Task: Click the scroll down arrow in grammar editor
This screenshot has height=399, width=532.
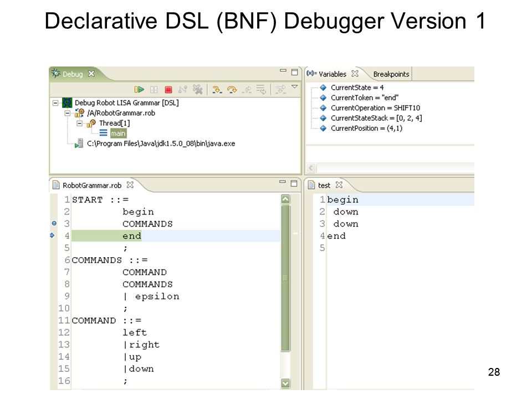Action: coord(286,383)
